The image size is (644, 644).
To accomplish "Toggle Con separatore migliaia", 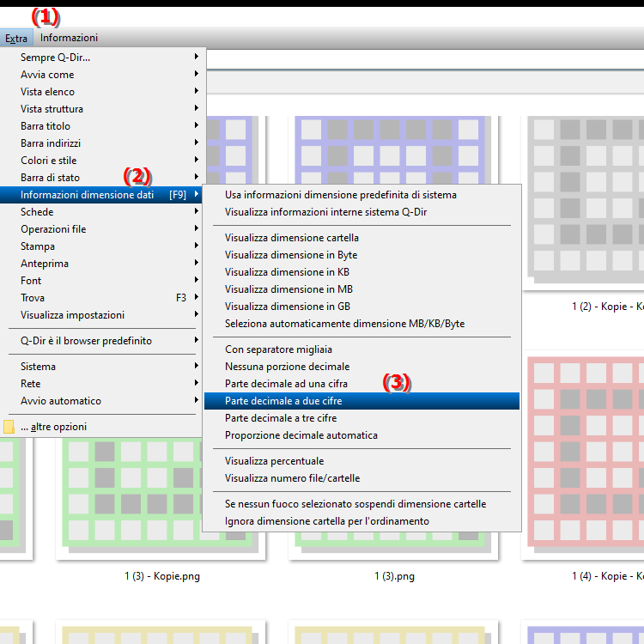I will [x=361, y=349].
